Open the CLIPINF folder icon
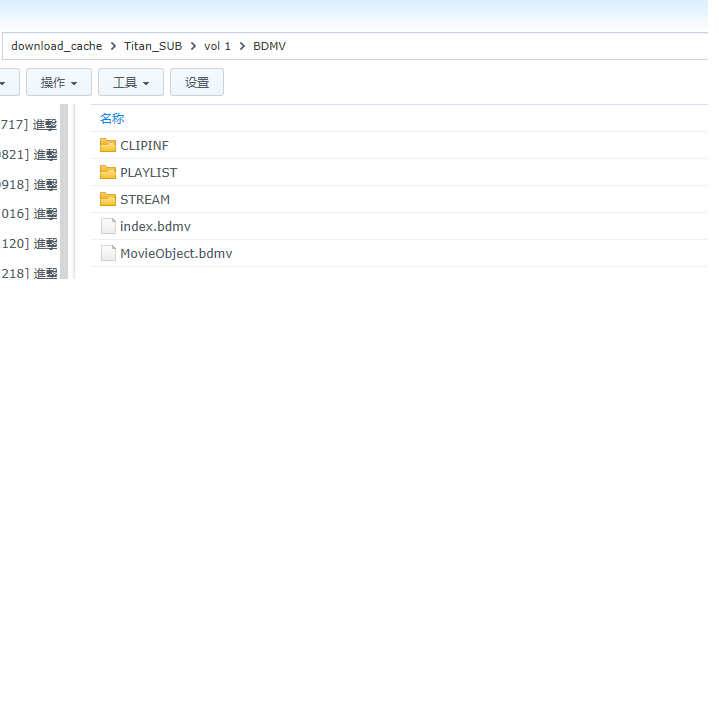719x720 pixels. pyautogui.click(x=108, y=146)
